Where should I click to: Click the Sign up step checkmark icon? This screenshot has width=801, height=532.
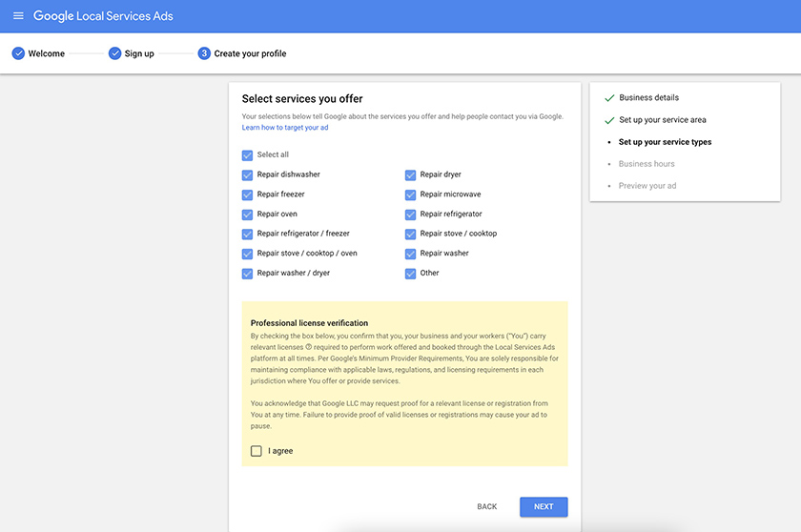click(x=115, y=53)
